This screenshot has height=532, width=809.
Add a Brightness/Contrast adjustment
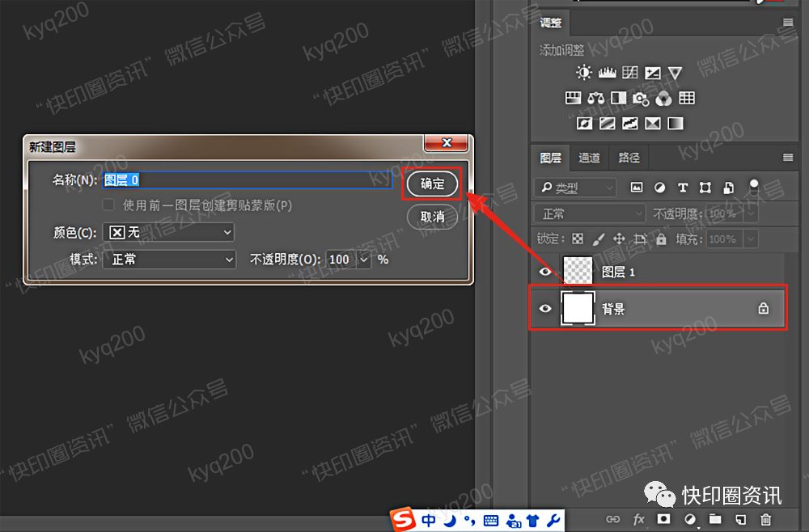pyautogui.click(x=583, y=73)
